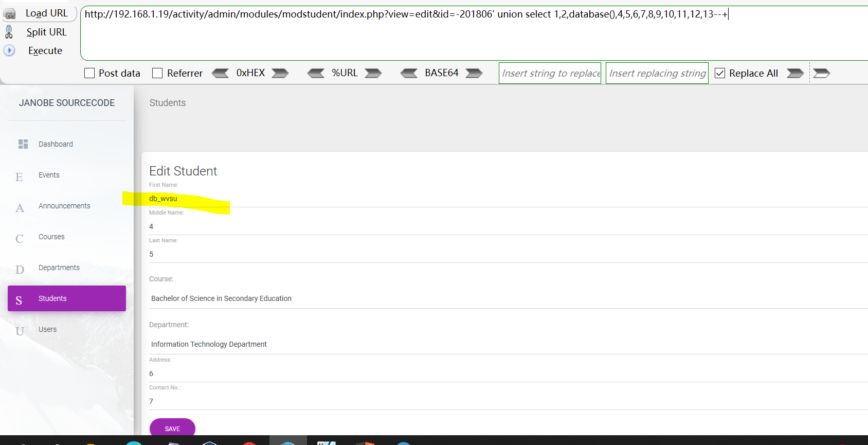Click Address field showing 6
This screenshot has width=868, height=445.
point(509,373)
